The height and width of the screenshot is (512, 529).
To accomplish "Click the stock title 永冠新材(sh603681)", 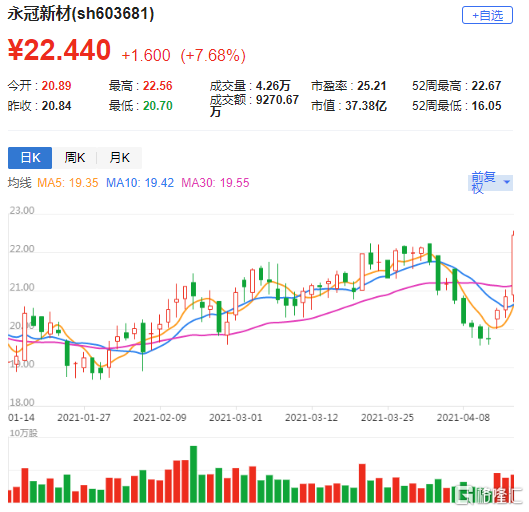I will tap(81, 14).
